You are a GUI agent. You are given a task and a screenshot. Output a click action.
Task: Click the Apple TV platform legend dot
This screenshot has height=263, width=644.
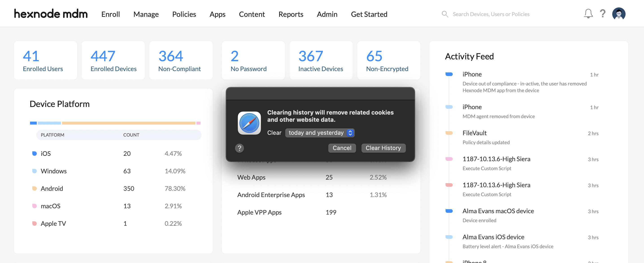coord(35,224)
